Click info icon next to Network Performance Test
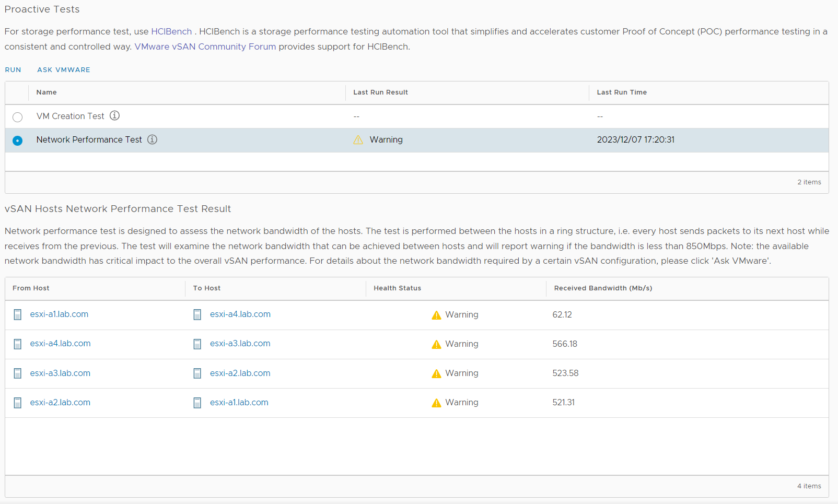 click(x=152, y=139)
